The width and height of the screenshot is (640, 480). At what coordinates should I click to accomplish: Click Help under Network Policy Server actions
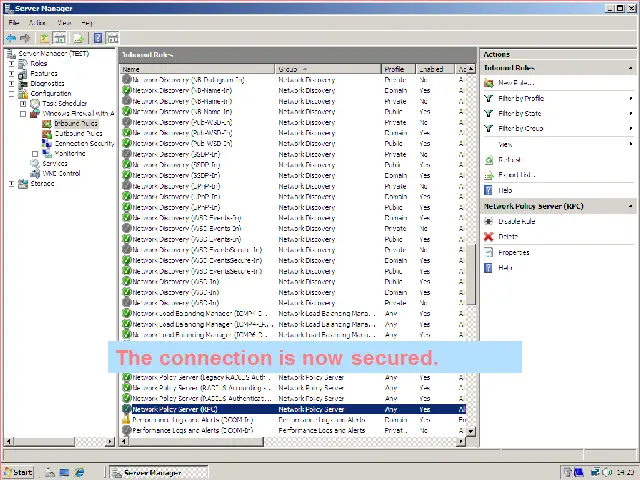(505, 268)
